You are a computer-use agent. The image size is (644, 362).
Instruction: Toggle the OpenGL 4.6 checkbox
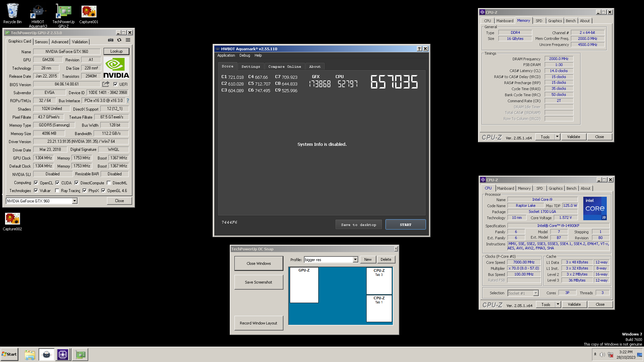(x=103, y=191)
